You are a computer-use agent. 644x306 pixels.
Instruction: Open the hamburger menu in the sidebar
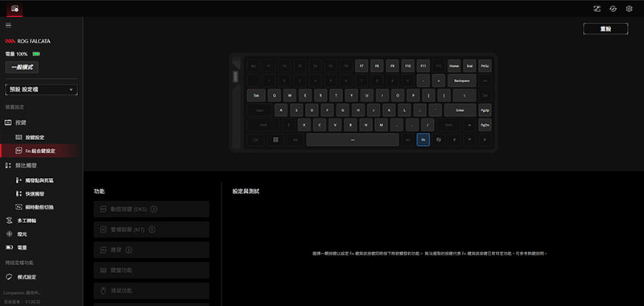(8, 25)
